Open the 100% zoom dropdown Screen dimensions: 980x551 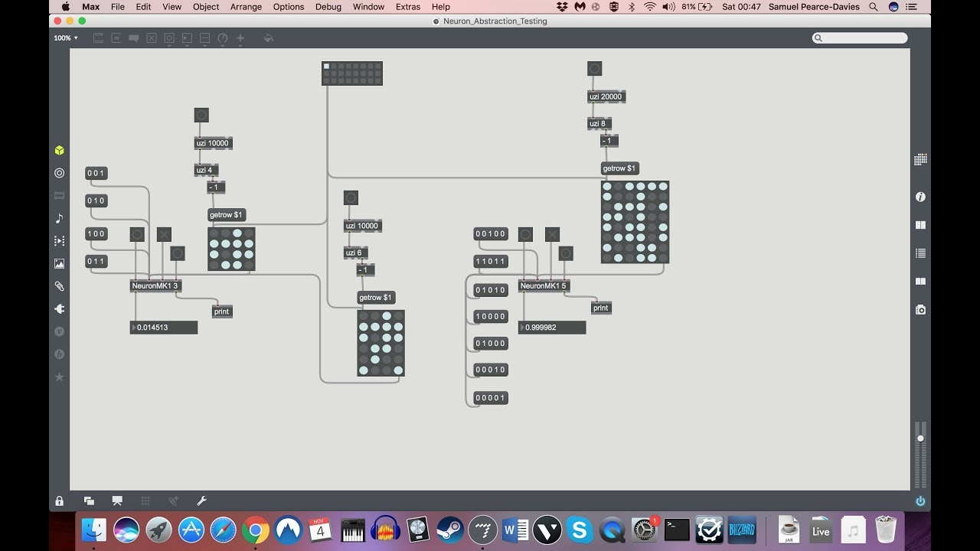pyautogui.click(x=66, y=38)
